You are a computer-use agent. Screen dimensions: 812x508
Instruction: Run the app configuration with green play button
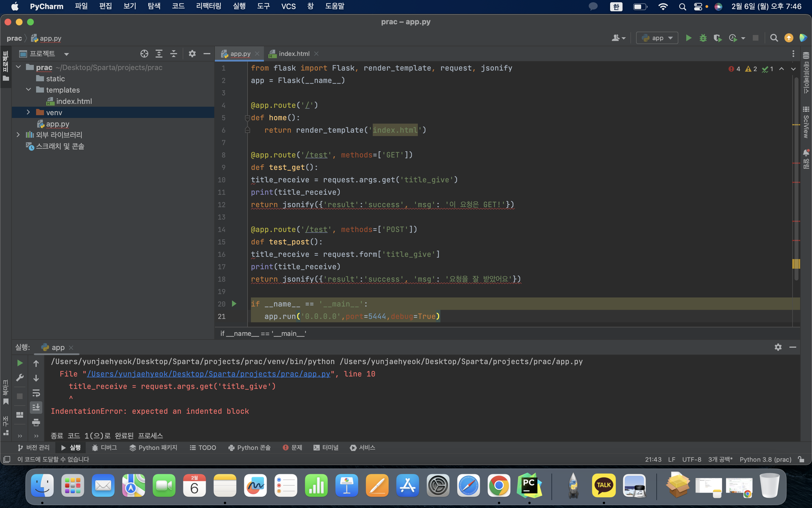click(x=689, y=38)
